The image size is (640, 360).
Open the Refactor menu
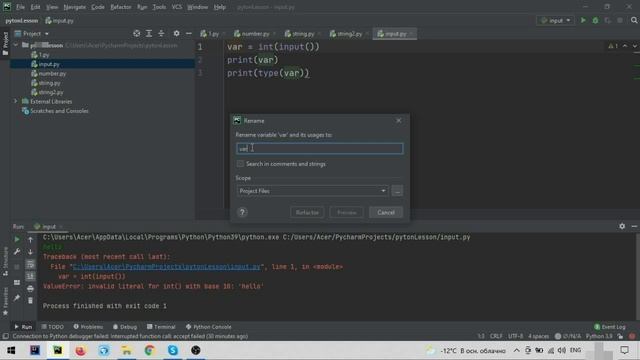click(x=121, y=7)
